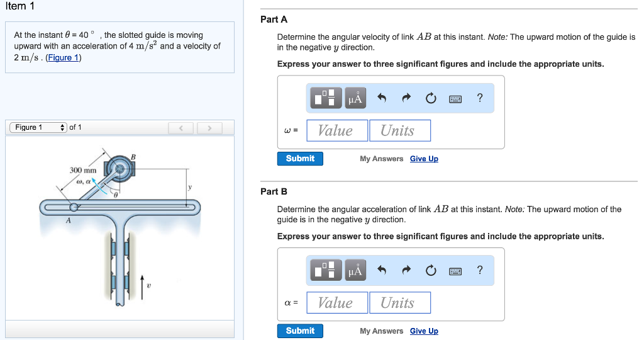Submit the Part B answer
Image resolution: width=644 pixels, height=340 pixels.
pos(300,331)
